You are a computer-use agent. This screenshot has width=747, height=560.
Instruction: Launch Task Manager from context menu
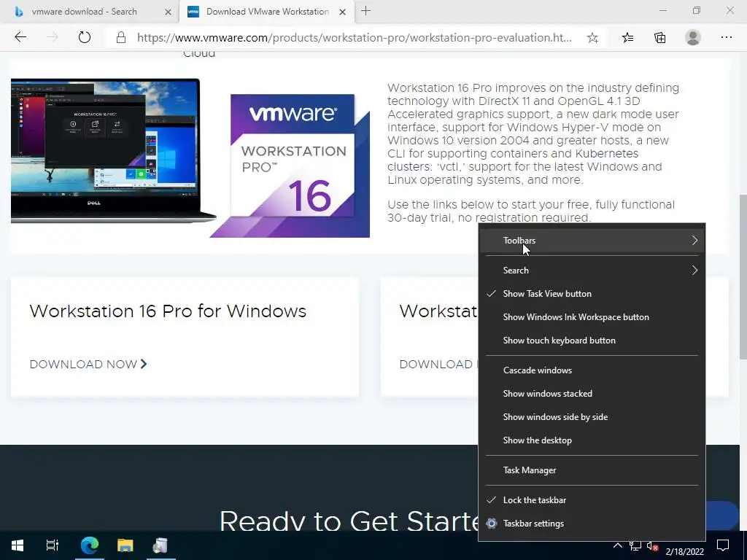(592, 470)
